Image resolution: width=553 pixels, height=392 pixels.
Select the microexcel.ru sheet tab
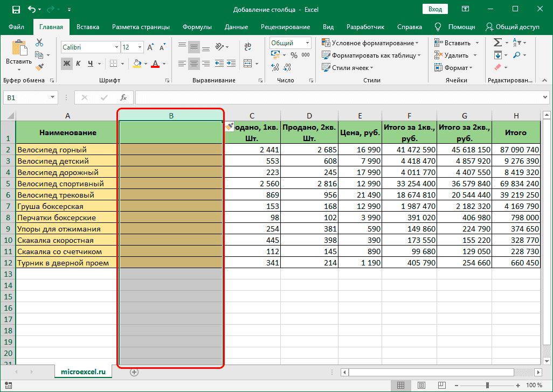point(83,372)
